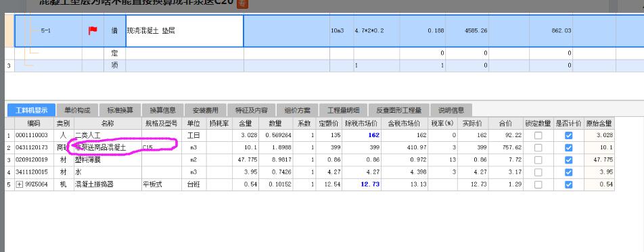The height and width of the screenshot is (252, 644).
Task: Click the 862.03 total cell
Action: coord(551,31)
